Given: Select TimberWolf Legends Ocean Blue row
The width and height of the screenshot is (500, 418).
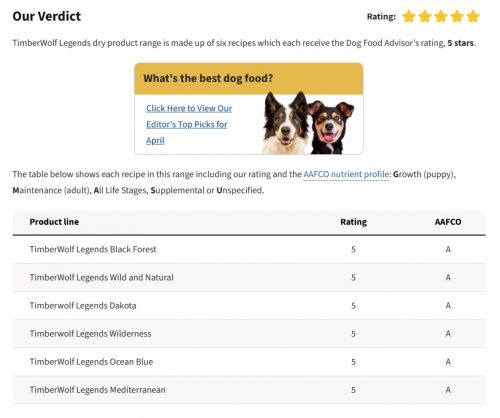Looking at the screenshot, I should tap(249, 362).
